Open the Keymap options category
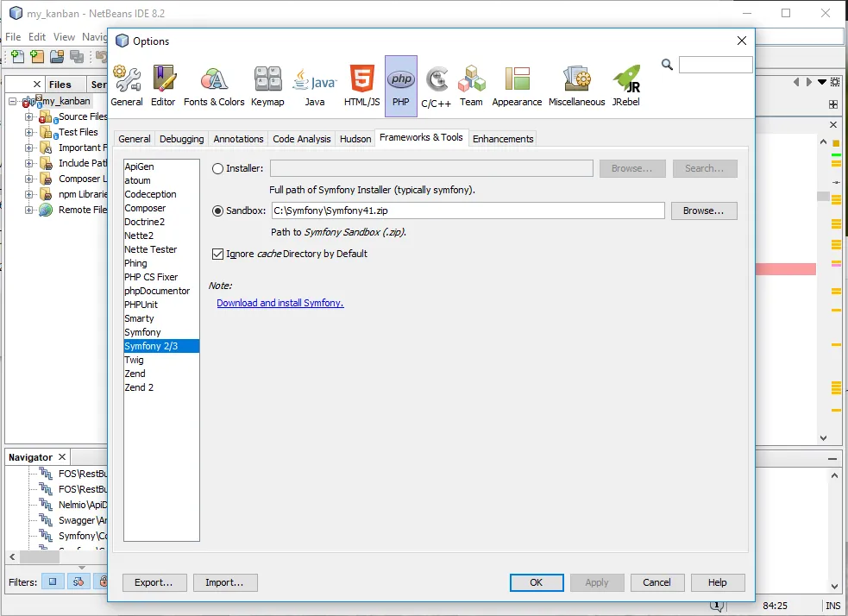848x616 pixels. coord(267,86)
